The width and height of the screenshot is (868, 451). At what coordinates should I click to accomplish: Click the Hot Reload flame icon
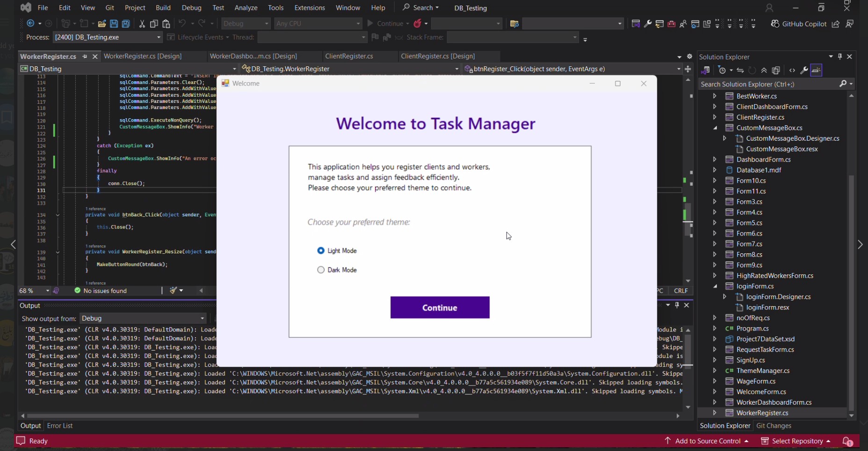pos(418,23)
